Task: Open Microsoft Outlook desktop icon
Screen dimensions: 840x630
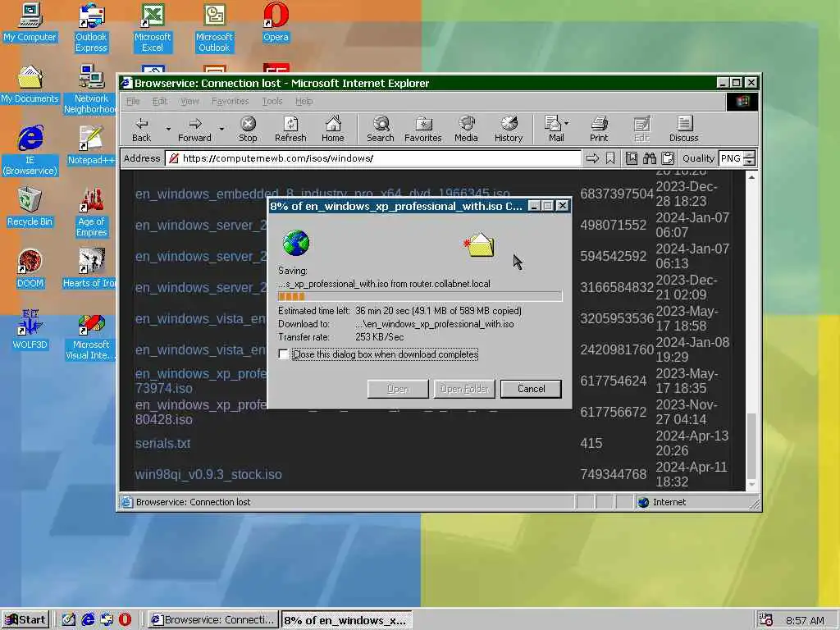Action: [x=214, y=28]
